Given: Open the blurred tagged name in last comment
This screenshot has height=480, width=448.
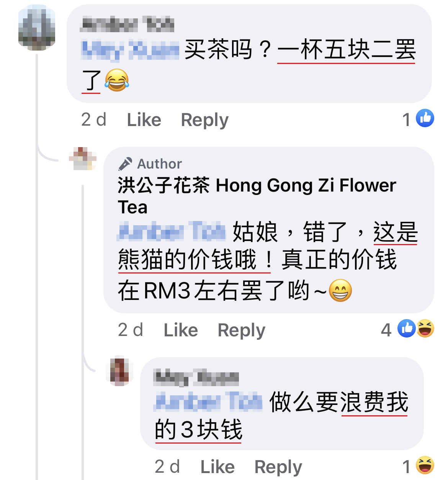Looking at the screenshot, I should click(208, 402).
